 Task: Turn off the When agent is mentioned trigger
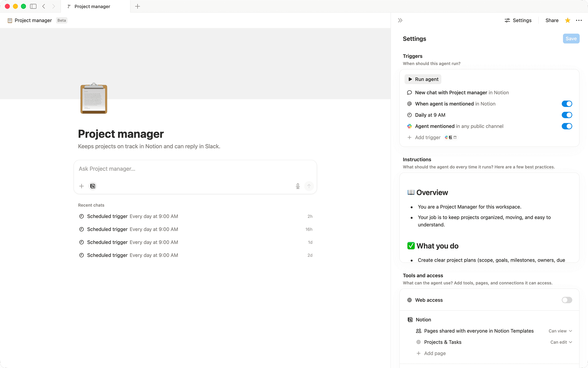coord(567,104)
